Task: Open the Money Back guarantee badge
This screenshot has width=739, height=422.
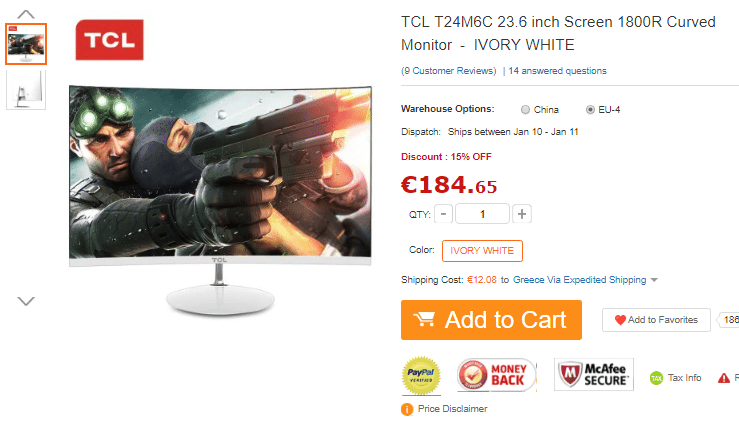Action: 496,375
